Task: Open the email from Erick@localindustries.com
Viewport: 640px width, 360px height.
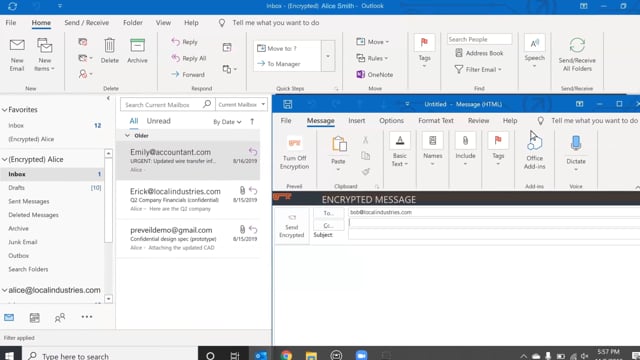Action: point(188,200)
